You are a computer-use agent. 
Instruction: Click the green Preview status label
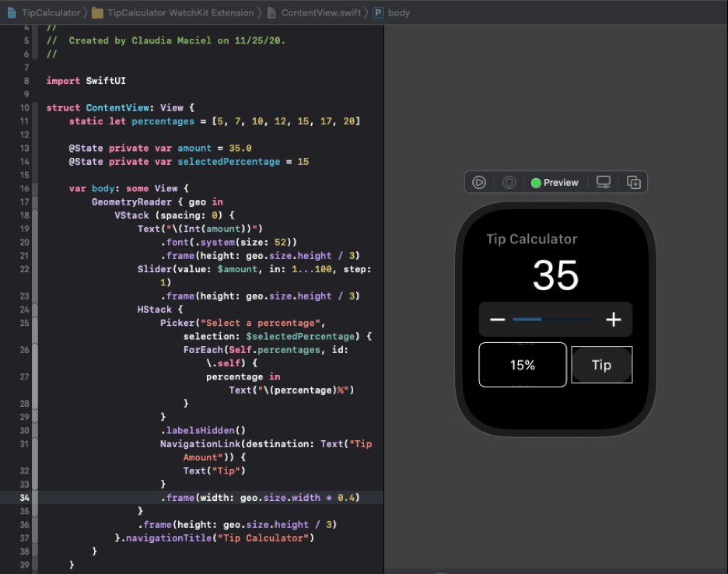555,183
